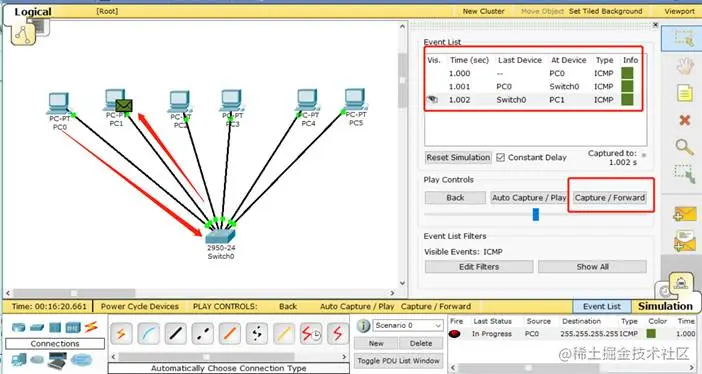Open the Scenario 0 dropdown
This screenshot has height=374, width=702.
tap(408, 325)
